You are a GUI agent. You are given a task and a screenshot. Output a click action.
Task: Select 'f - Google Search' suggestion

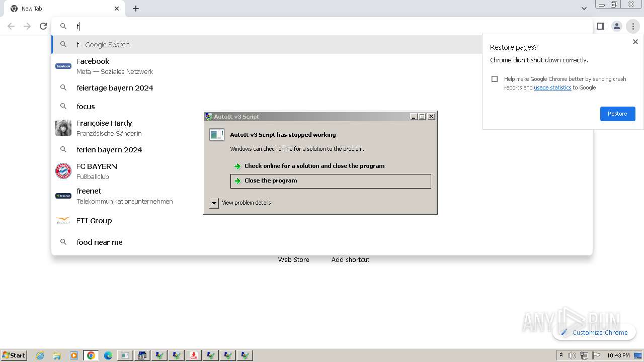322,44
